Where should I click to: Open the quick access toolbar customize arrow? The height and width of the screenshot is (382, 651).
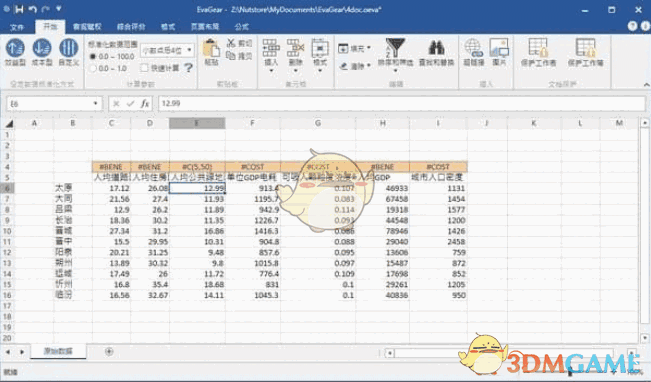59,9
